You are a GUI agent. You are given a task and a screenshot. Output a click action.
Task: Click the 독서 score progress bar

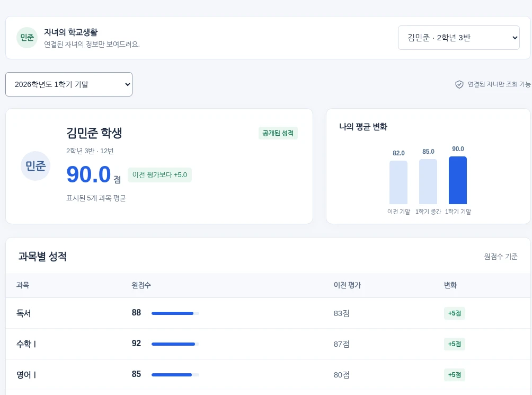[175, 313]
